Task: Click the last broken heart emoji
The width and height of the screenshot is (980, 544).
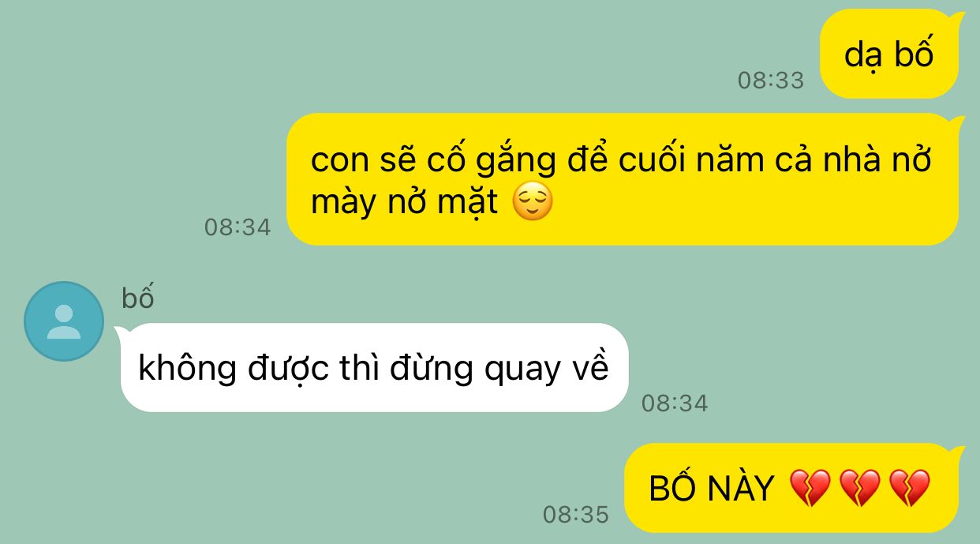Action: (x=910, y=489)
